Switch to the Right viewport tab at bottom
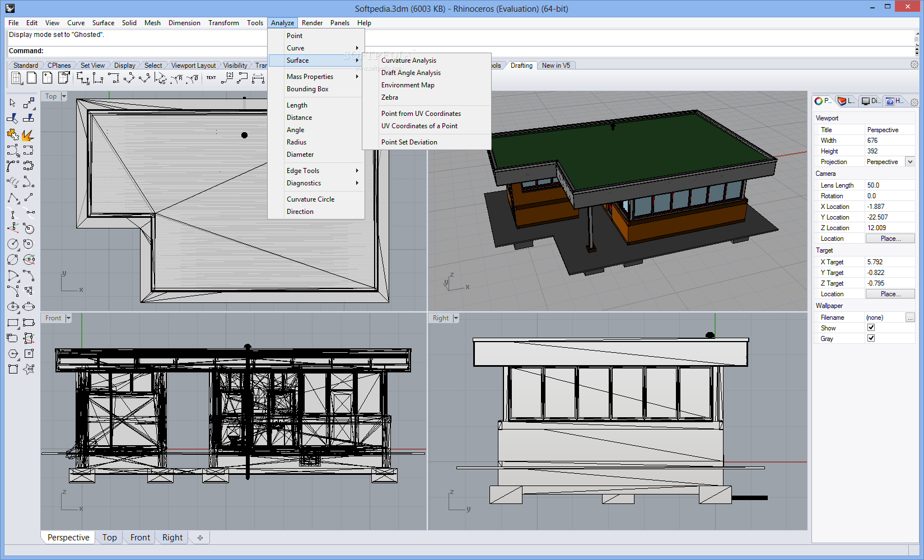This screenshot has height=560, width=924. (x=172, y=538)
